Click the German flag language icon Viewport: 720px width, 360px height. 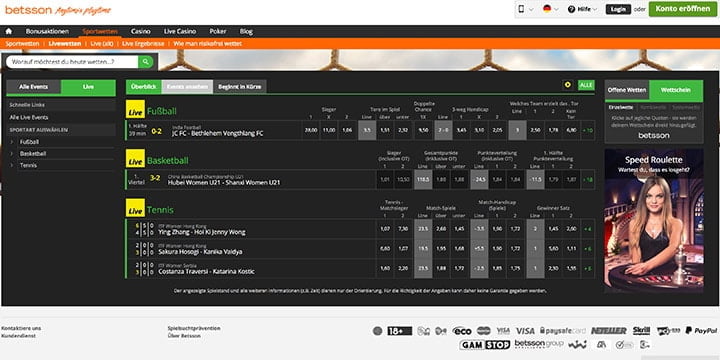(x=547, y=9)
